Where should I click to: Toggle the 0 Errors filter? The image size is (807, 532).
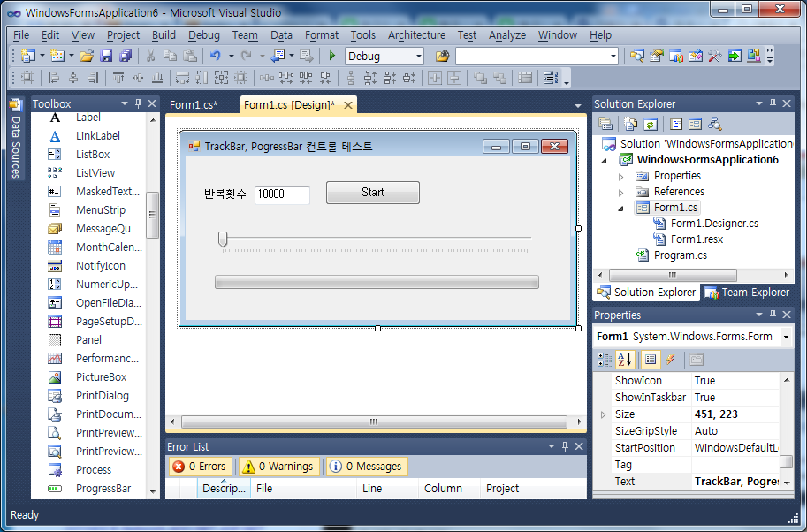pyautogui.click(x=201, y=467)
